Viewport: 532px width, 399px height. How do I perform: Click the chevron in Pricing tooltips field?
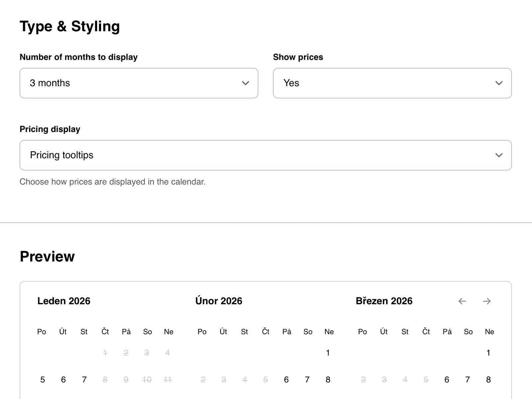[x=499, y=155]
